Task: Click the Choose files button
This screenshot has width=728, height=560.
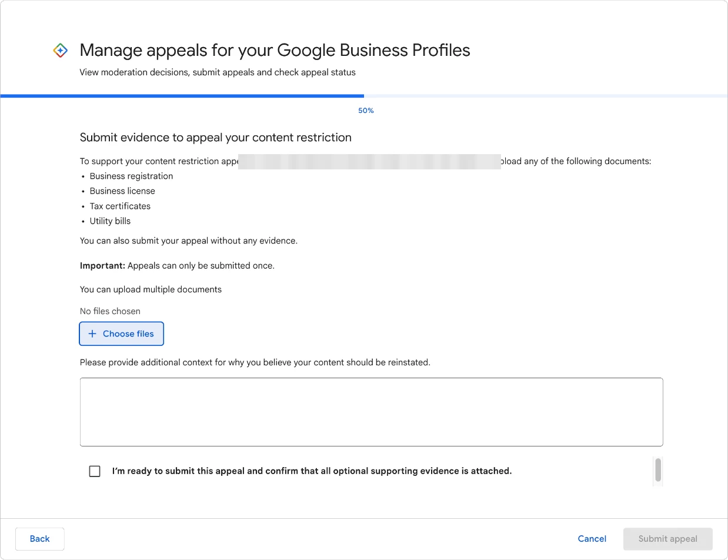Action: (x=121, y=334)
